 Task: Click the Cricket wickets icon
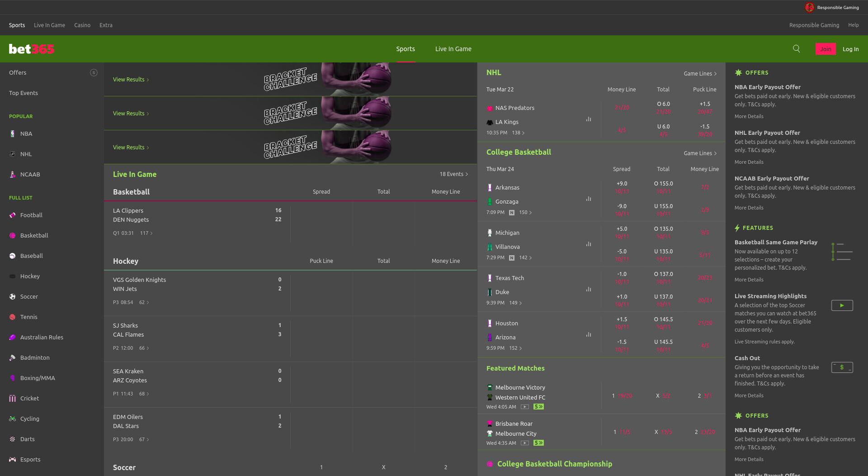pos(13,399)
